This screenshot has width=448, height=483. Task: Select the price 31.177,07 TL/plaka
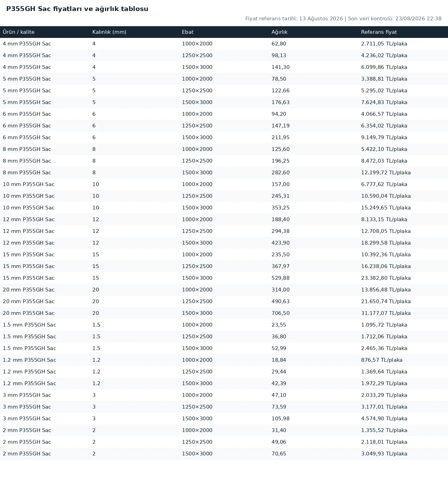386,313
